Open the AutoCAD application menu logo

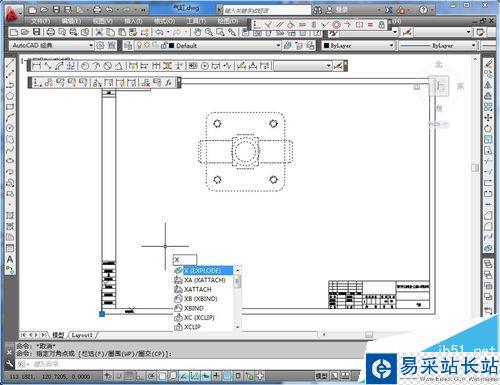point(13,14)
